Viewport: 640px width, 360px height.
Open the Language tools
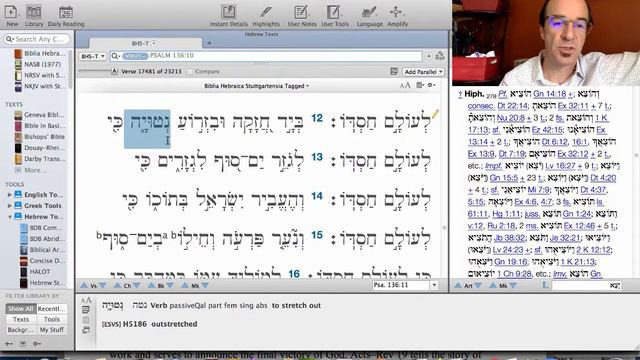tap(369, 16)
